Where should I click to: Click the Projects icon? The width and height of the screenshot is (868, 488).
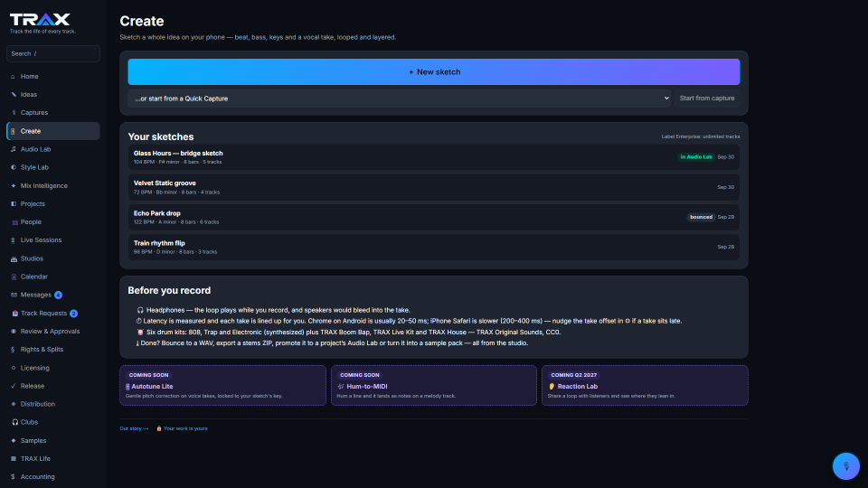coord(14,203)
